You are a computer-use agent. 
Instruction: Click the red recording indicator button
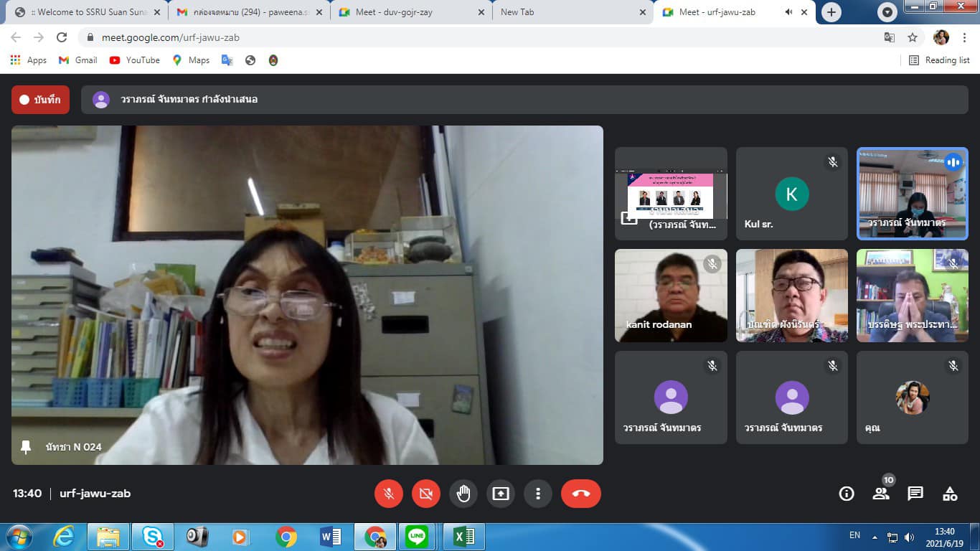point(40,100)
